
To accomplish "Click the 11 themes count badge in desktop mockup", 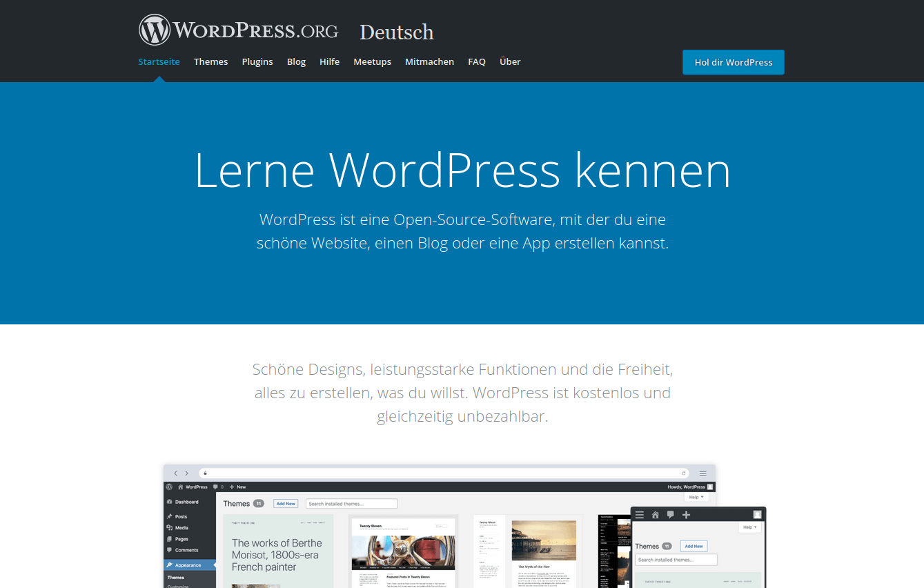I will (259, 504).
